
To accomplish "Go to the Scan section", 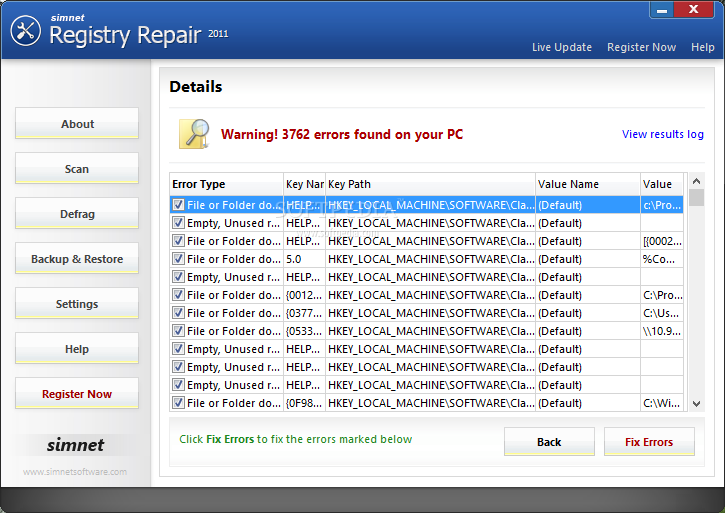I will click(77, 168).
